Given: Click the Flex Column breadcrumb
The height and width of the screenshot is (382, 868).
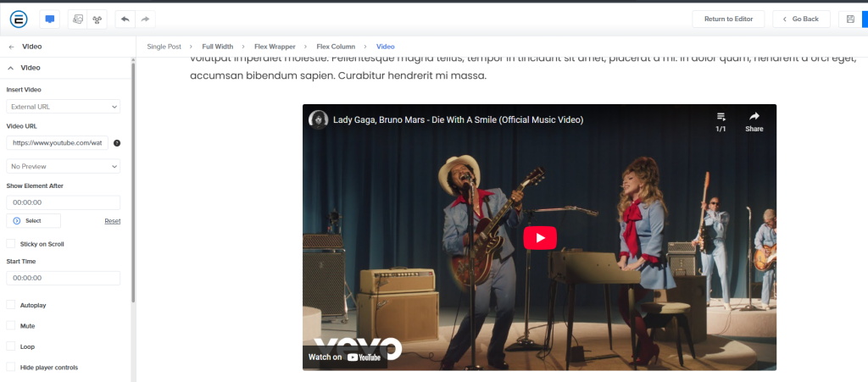Looking at the screenshot, I should pyautogui.click(x=336, y=47).
